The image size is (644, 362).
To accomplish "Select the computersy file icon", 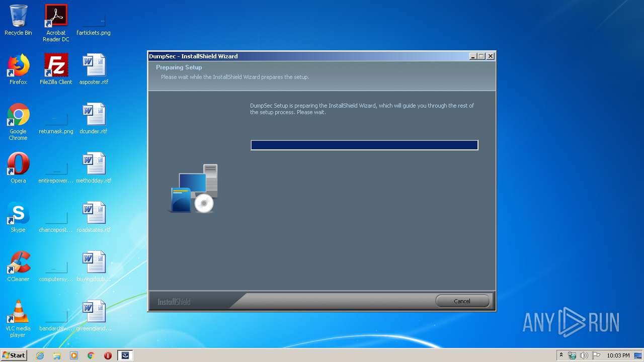I will pyautogui.click(x=56, y=267).
